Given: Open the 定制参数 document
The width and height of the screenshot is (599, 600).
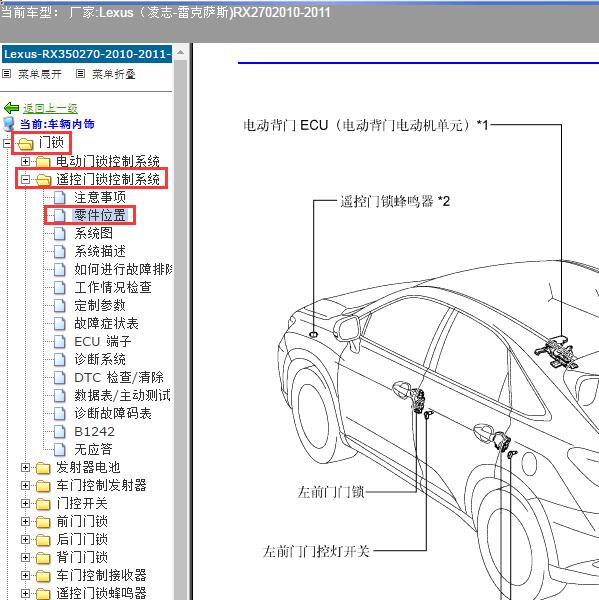Looking at the screenshot, I should click(x=100, y=305).
